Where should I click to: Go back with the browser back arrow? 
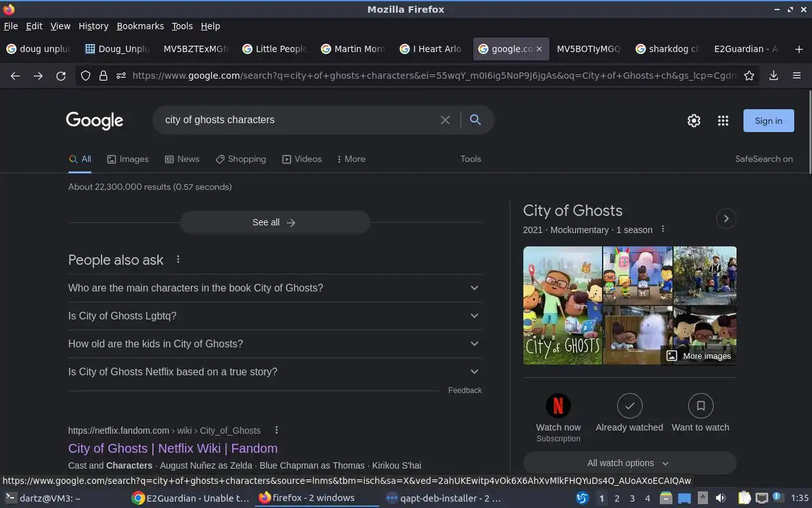coord(15,76)
